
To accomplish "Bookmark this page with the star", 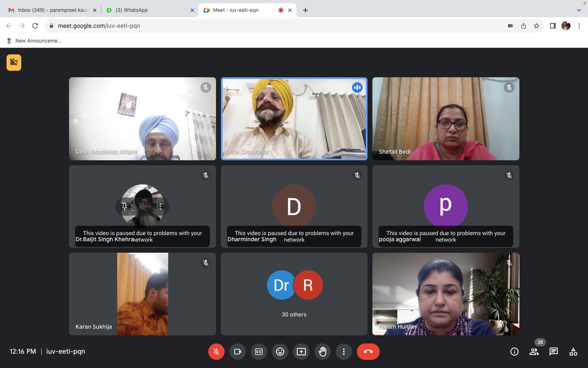I will pyautogui.click(x=537, y=26).
